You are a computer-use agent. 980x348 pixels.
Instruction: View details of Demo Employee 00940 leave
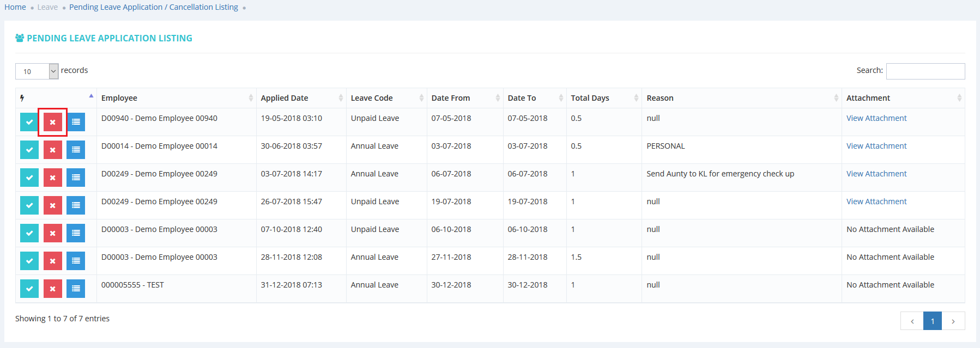coord(76,122)
